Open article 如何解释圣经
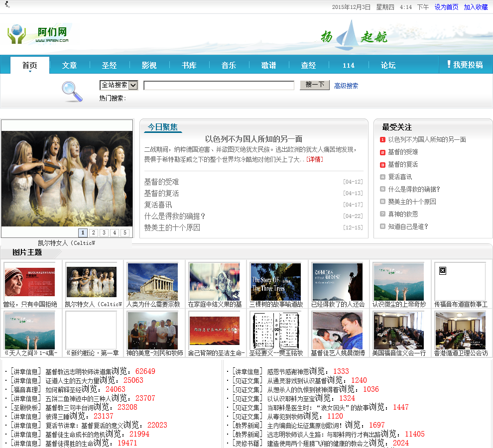493x448 pixels. click(63, 390)
